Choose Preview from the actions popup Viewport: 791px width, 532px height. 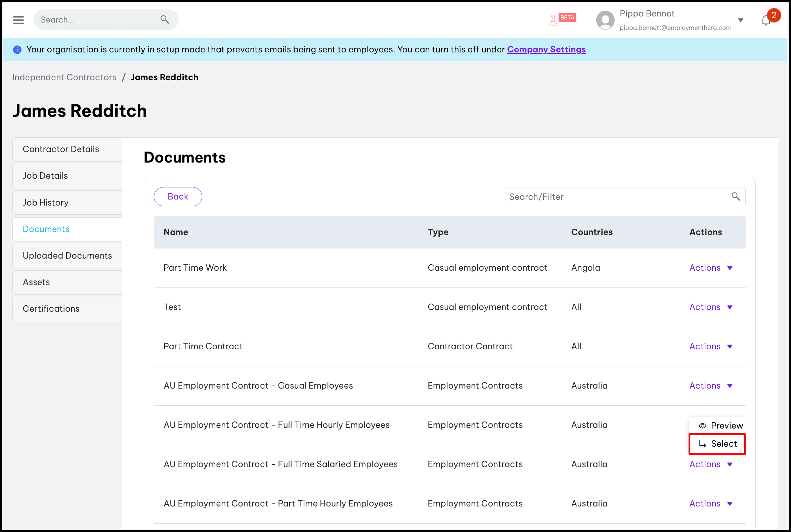pos(721,426)
